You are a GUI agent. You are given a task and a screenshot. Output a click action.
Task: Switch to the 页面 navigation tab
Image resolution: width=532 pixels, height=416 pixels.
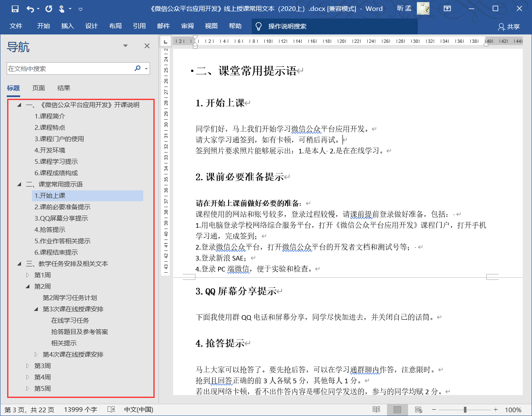point(39,88)
